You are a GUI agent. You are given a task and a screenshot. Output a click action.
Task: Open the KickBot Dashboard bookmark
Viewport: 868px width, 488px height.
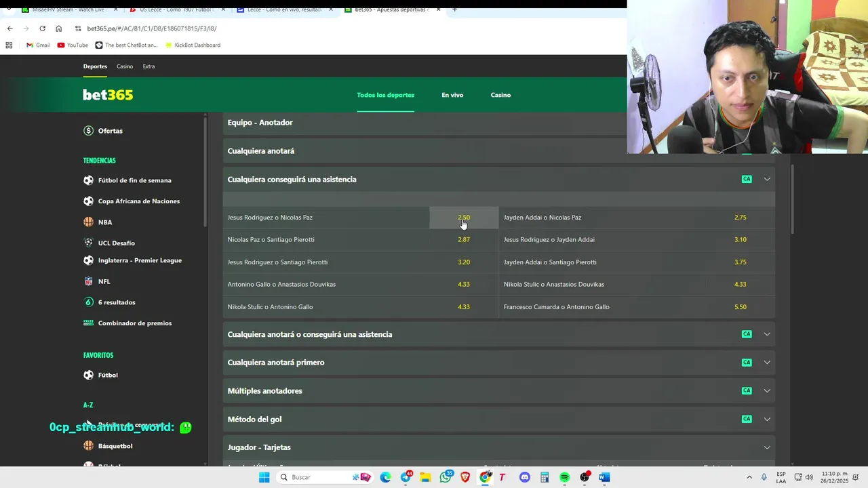[x=193, y=45]
